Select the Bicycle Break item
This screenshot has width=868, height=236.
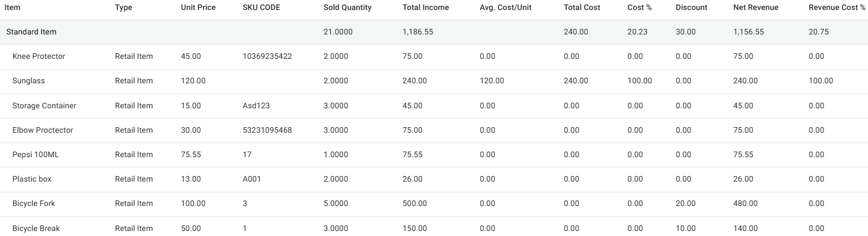(x=36, y=228)
